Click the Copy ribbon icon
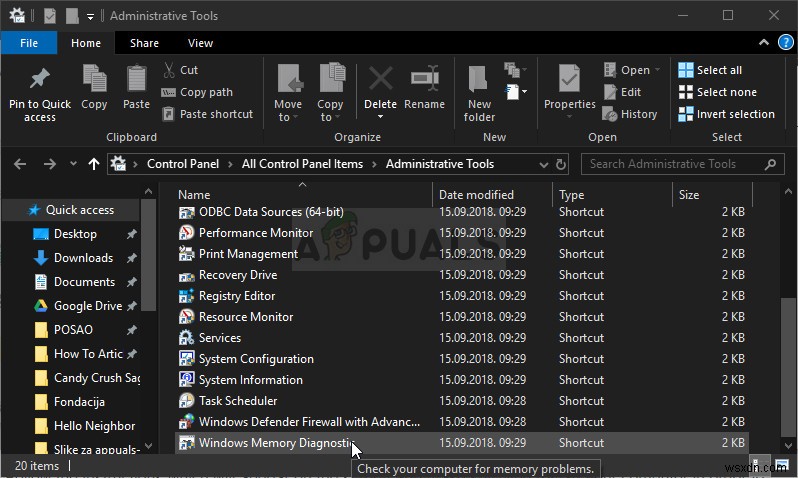The height and width of the screenshot is (478, 798). pos(94,78)
